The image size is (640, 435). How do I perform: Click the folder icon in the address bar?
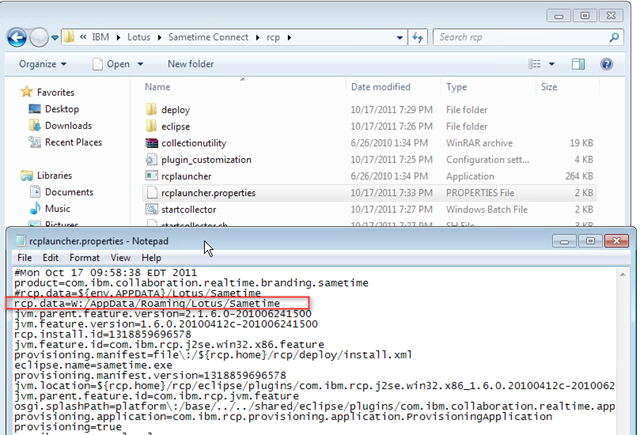pyautogui.click(x=70, y=37)
